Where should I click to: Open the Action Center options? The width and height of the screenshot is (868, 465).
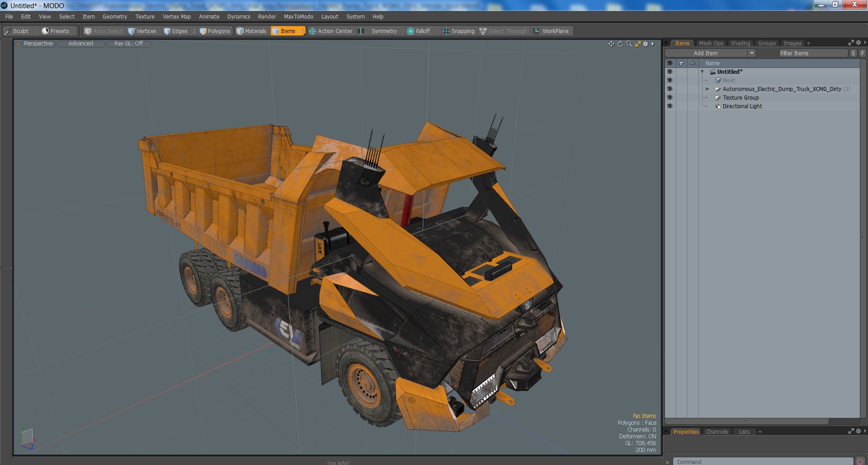point(331,31)
